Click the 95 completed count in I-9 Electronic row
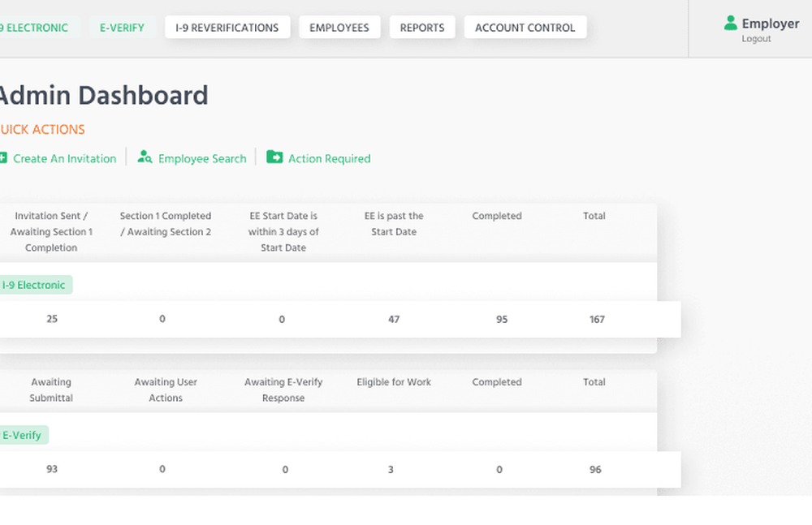This screenshot has height=525, width=812. coord(502,320)
